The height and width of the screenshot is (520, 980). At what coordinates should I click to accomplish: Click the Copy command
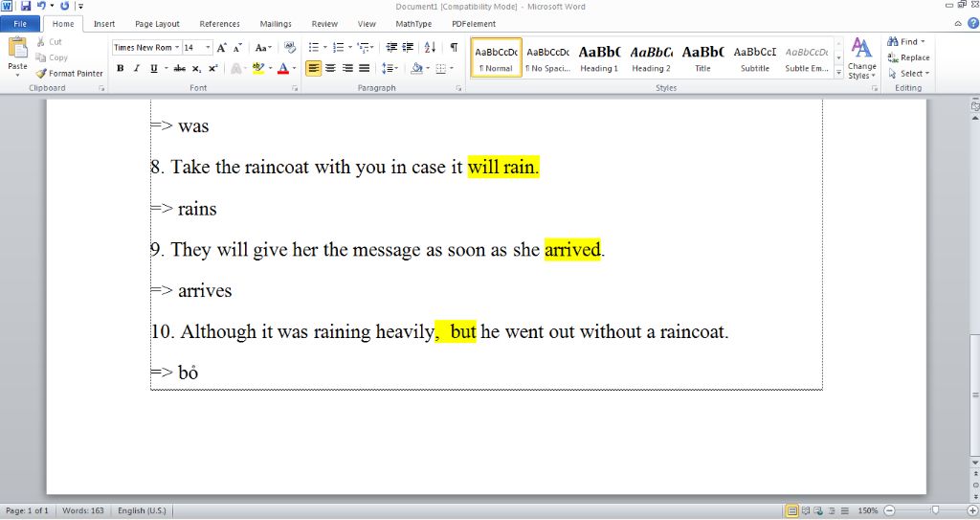(52, 57)
